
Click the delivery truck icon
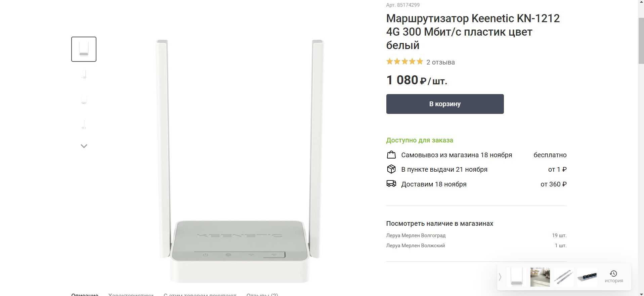click(x=391, y=184)
